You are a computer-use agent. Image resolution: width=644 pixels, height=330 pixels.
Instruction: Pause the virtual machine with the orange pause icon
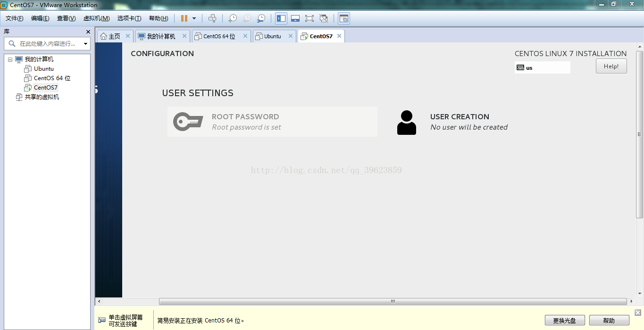184,18
